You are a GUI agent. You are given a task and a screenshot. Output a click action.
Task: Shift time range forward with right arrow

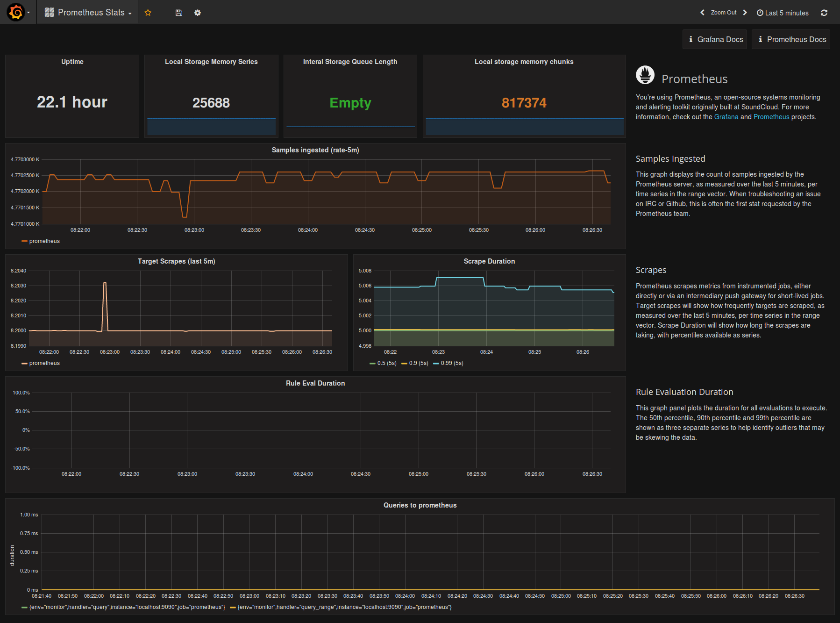(745, 13)
